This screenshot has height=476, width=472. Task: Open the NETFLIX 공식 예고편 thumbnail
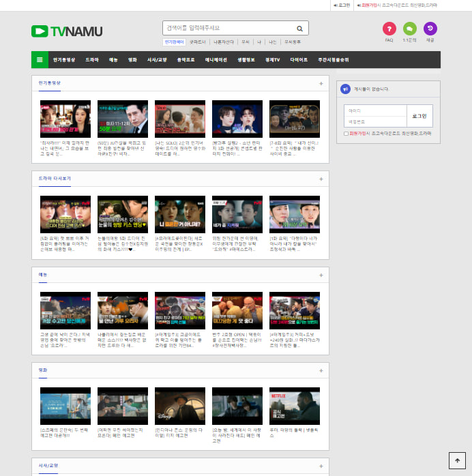(295, 406)
